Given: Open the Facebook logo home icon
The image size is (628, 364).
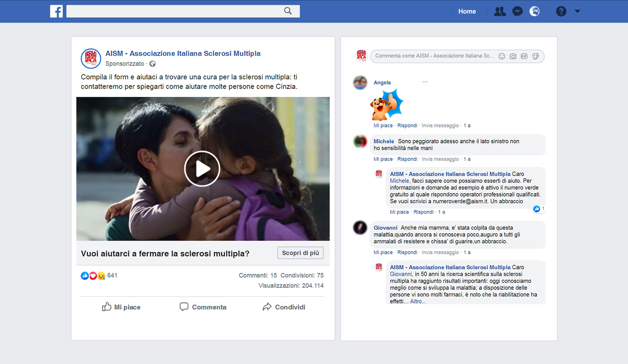Looking at the screenshot, I should tap(56, 11).
